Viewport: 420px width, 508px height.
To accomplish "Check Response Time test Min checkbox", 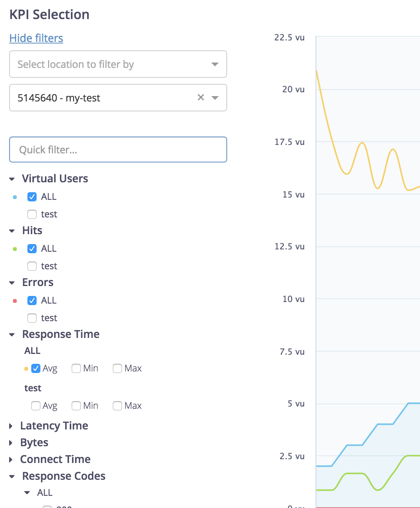I will tap(76, 406).
